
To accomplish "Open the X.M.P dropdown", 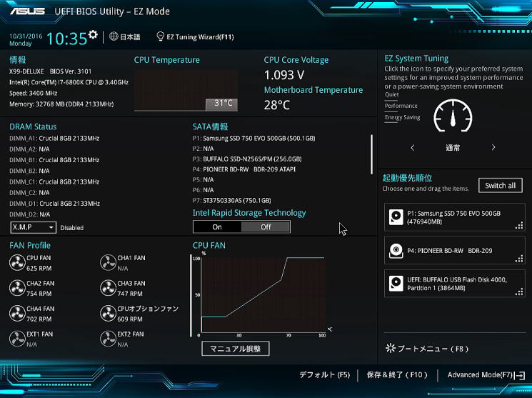I will (34, 227).
